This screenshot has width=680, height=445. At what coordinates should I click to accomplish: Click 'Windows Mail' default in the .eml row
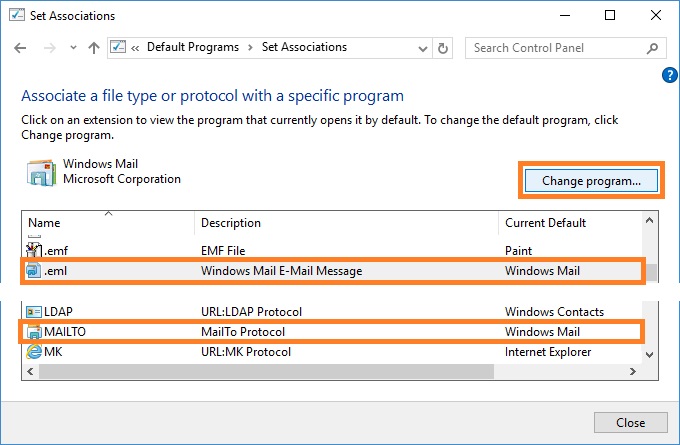pos(542,271)
